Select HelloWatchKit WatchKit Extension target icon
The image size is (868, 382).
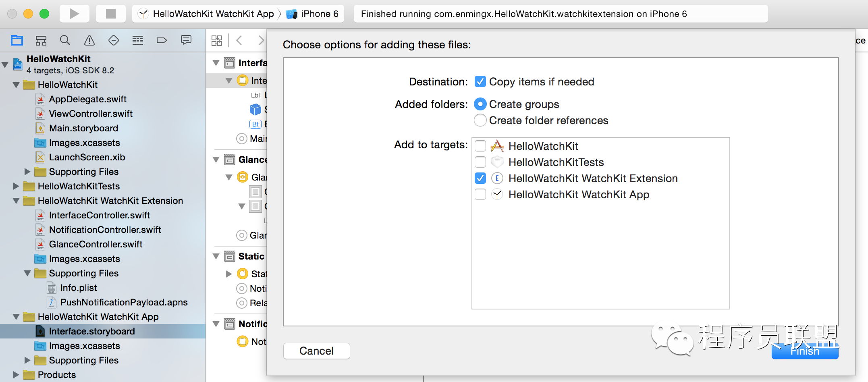[x=497, y=178]
